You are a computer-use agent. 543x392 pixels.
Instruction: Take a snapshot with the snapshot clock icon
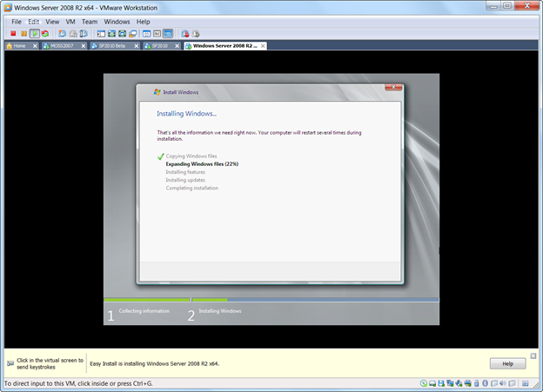click(x=62, y=34)
